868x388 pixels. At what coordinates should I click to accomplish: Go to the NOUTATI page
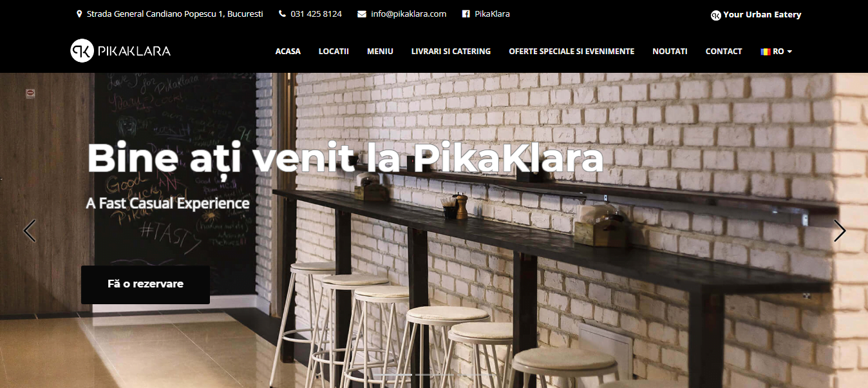coord(670,52)
